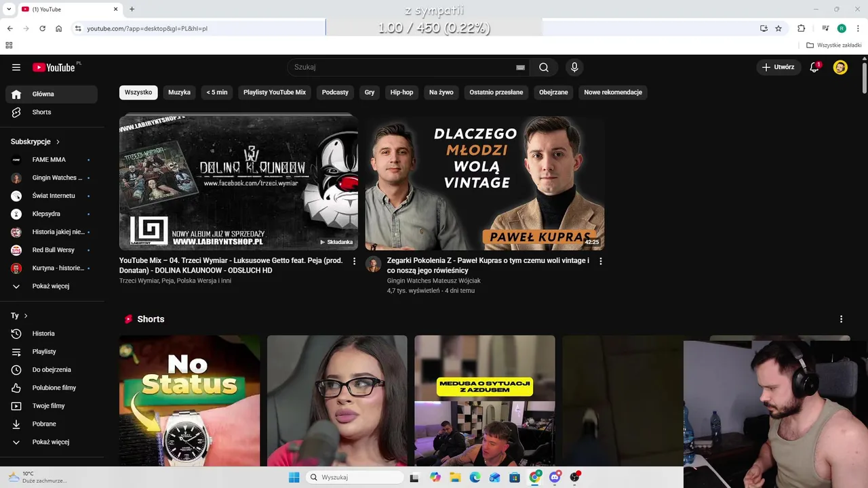Open Chrome apps grid in bookmarks bar
The image size is (868, 488).
tap(9, 45)
